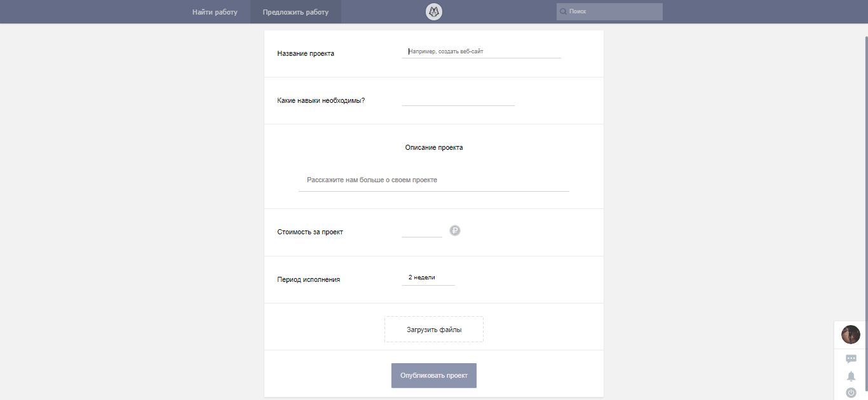The width and height of the screenshot is (868, 400).
Task: Click the Описание проекта heading
Action: point(434,147)
